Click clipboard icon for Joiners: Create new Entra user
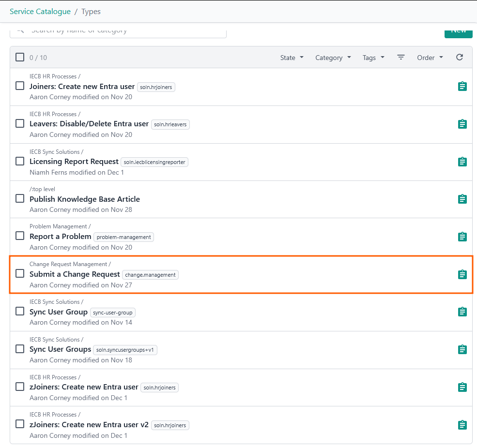The height and width of the screenshot is (448, 477). coord(462,87)
